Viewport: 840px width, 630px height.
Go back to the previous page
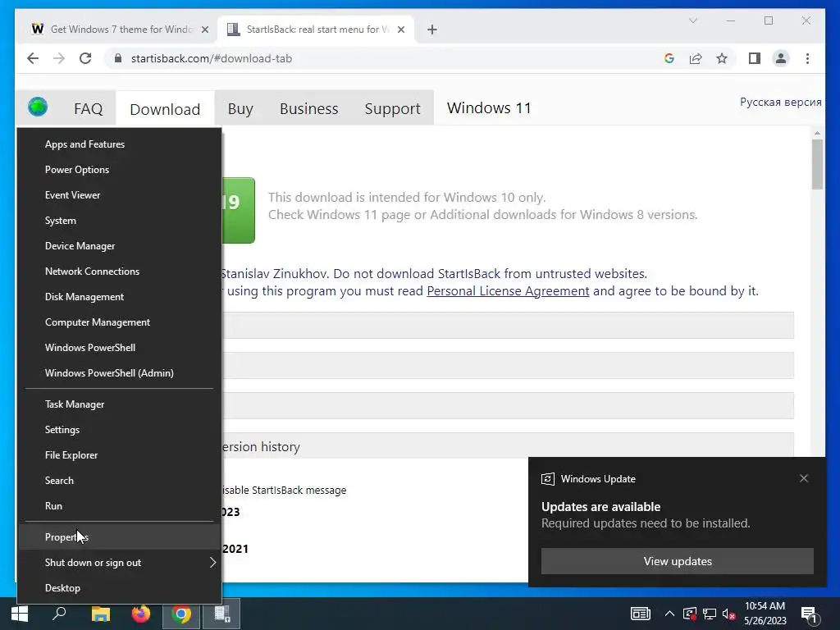tap(33, 58)
